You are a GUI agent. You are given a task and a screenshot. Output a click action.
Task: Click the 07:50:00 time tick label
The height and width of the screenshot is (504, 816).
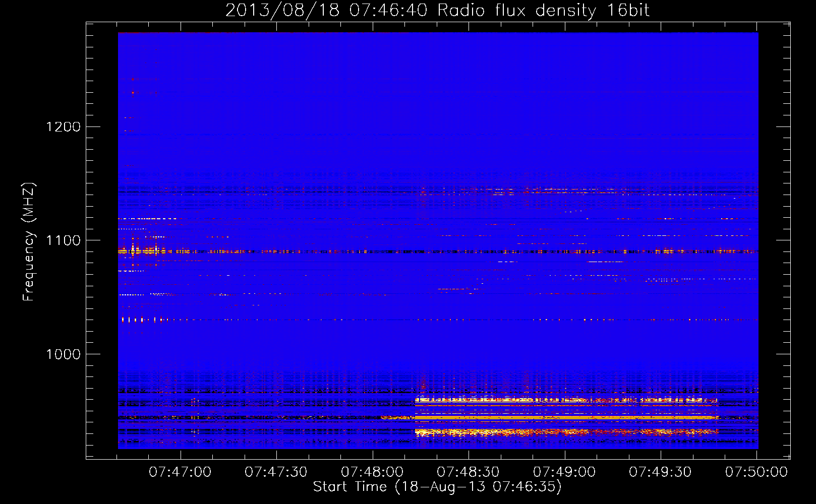pos(756,472)
